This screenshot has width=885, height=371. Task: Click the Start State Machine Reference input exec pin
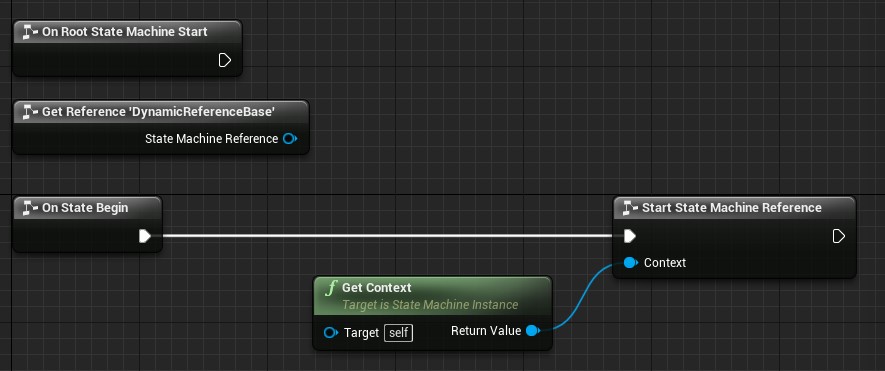coord(630,236)
